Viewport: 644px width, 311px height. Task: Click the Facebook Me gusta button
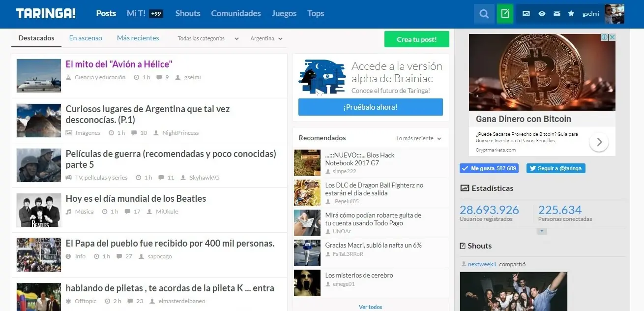[489, 168]
